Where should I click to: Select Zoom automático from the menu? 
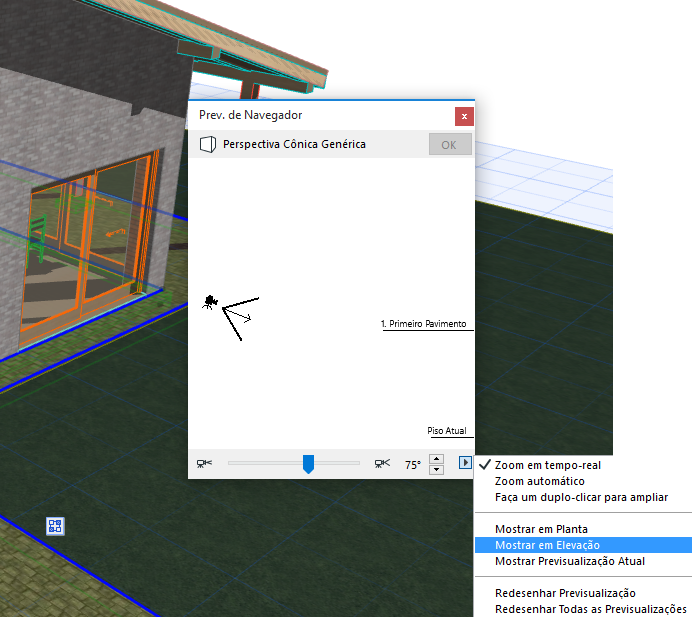tap(539, 481)
